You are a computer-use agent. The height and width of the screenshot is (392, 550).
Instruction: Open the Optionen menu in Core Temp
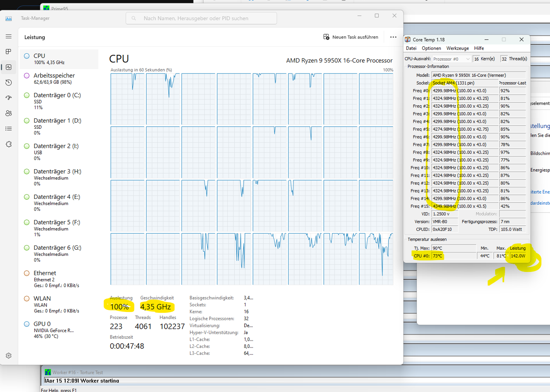[431, 48]
